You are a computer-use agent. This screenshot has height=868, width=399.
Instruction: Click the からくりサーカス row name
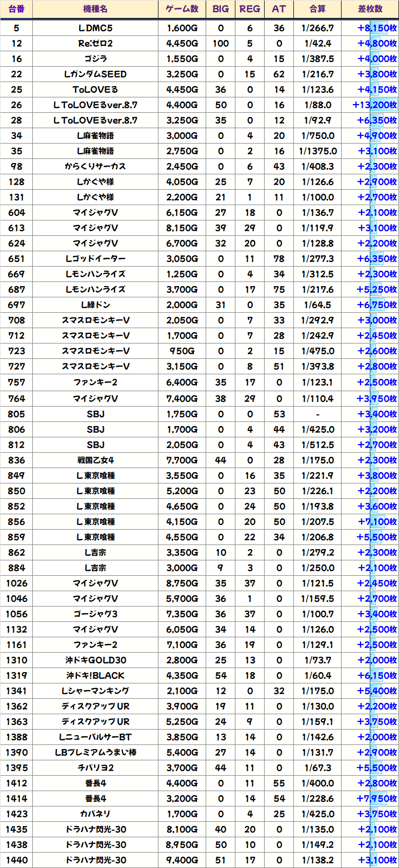click(x=95, y=167)
